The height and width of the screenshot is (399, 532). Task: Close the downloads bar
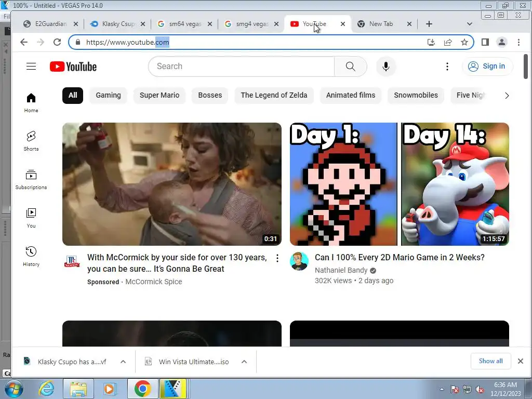click(x=521, y=361)
